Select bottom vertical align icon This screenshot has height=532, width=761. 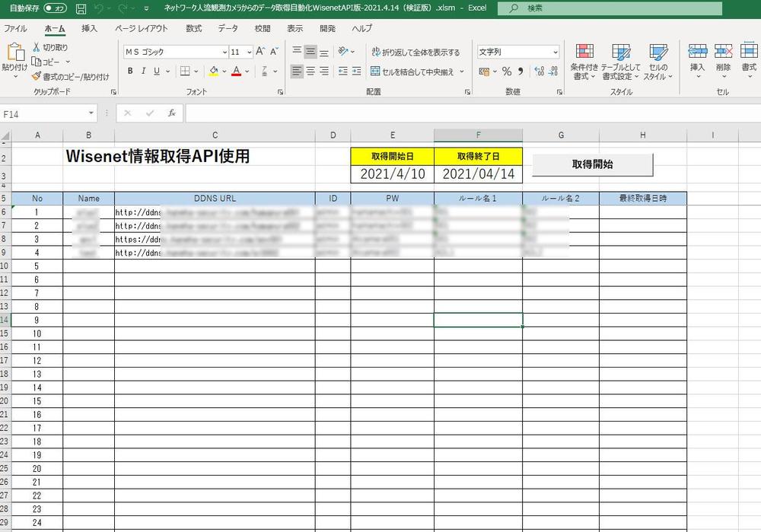point(324,52)
